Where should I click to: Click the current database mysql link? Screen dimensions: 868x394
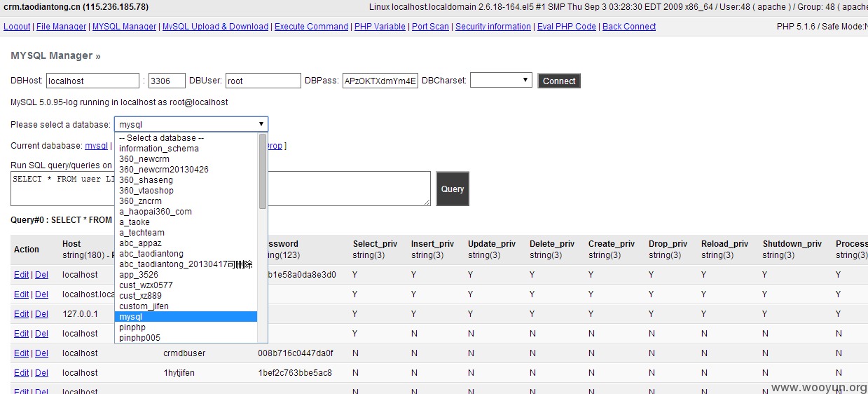[97, 146]
